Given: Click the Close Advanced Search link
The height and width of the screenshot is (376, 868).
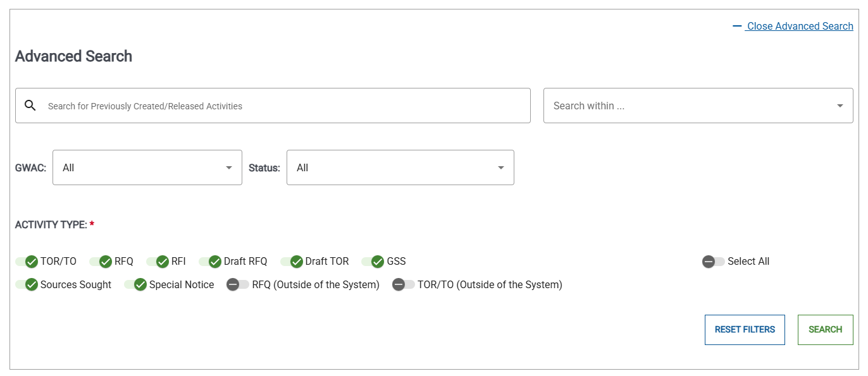Looking at the screenshot, I should pos(800,26).
